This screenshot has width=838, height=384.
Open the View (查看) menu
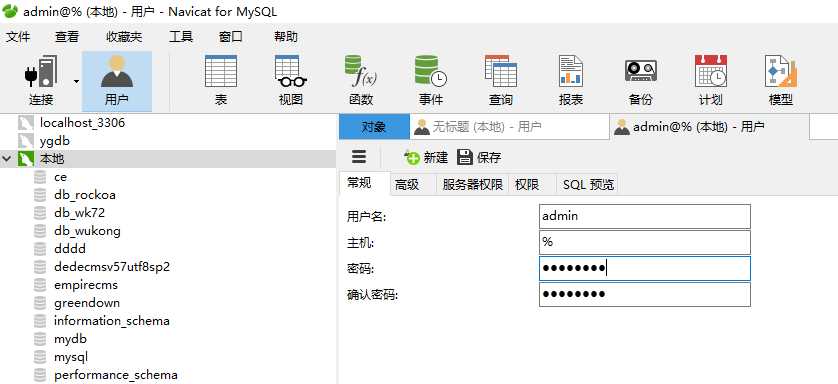coord(67,37)
